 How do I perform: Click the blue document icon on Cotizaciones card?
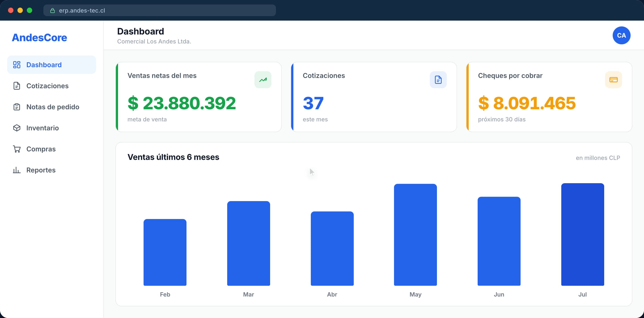tap(438, 80)
